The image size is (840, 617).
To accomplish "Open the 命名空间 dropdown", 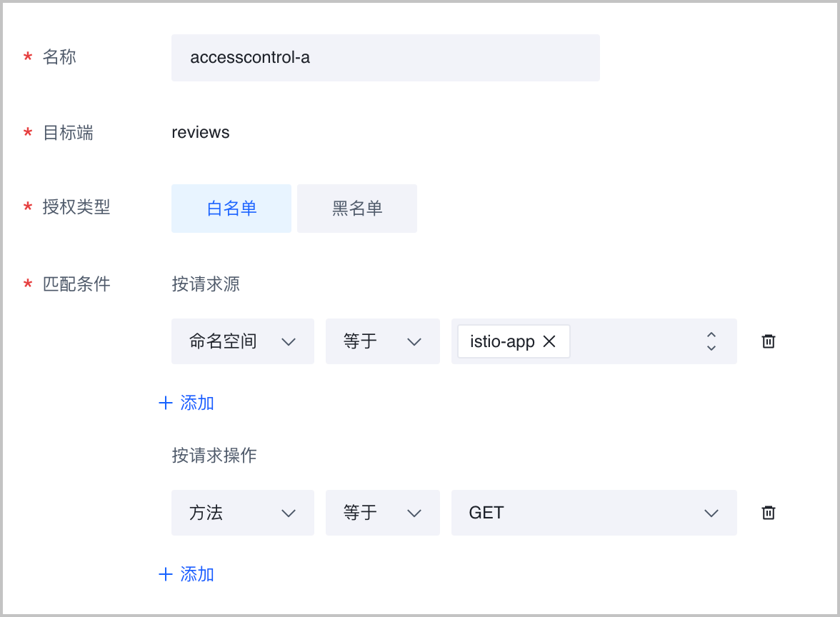I will pyautogui.click(x=243, y=341).
